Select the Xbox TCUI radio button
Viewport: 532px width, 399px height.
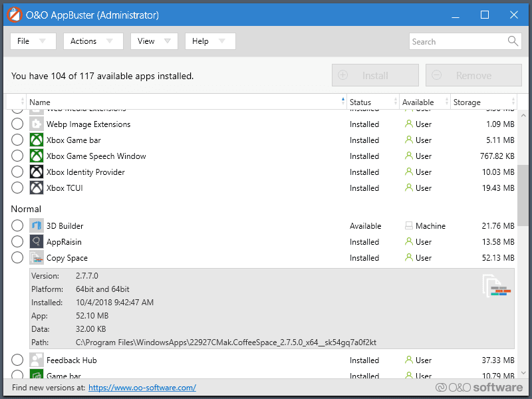tap(17, 188)
